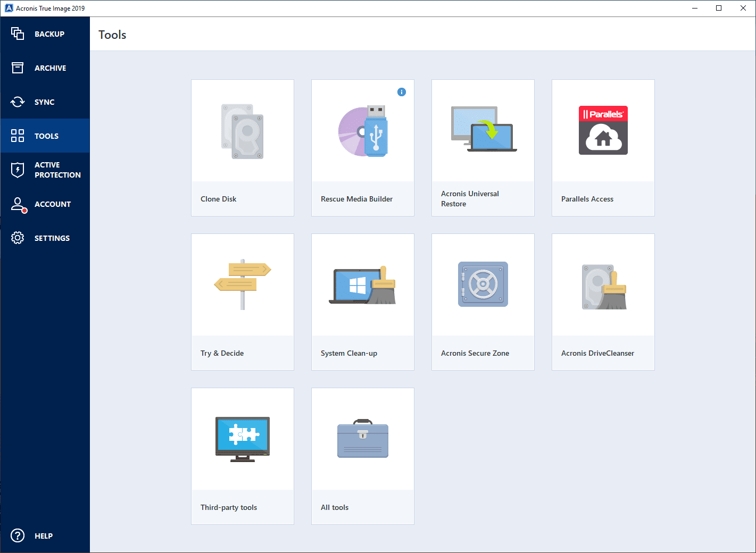Image resolution: width=756 pixels, height=553 pixels.
Task: Open the Acronis Secure Zone label
Action: tap(475, 353)
